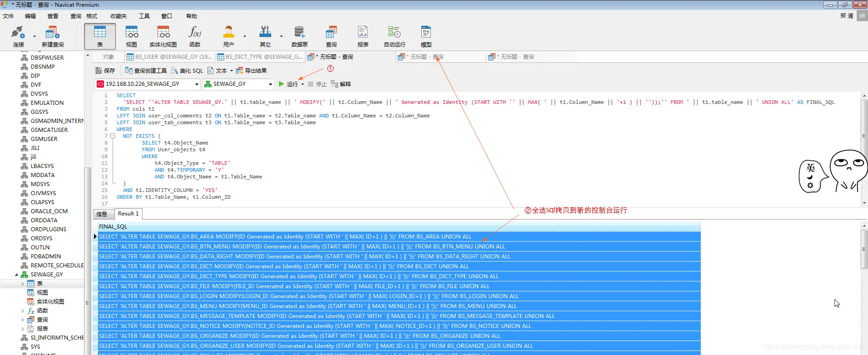Expand the 函数 tree node
The width and height of the screenshot is (868, 355).
23,311
